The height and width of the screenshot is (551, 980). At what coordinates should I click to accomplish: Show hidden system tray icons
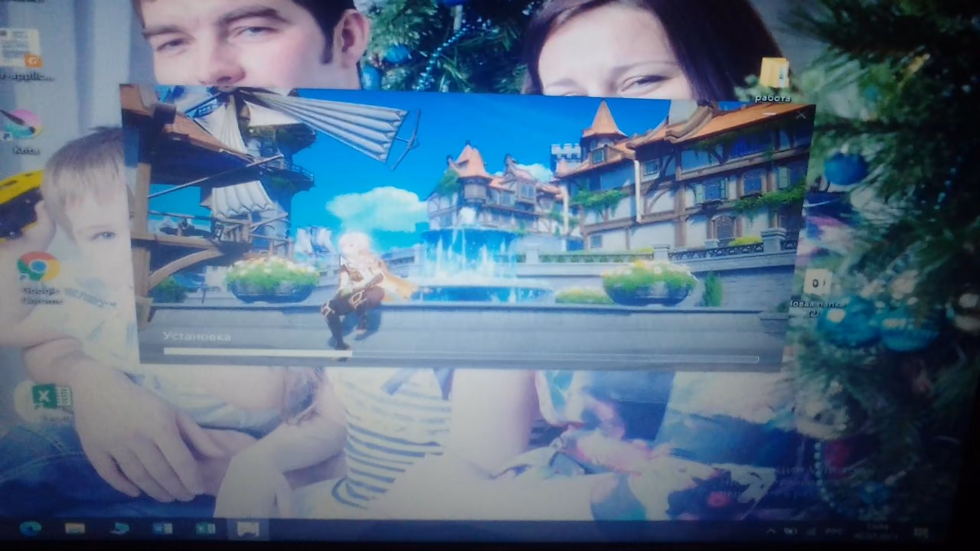pyautogui.click(x=771, y=531)
